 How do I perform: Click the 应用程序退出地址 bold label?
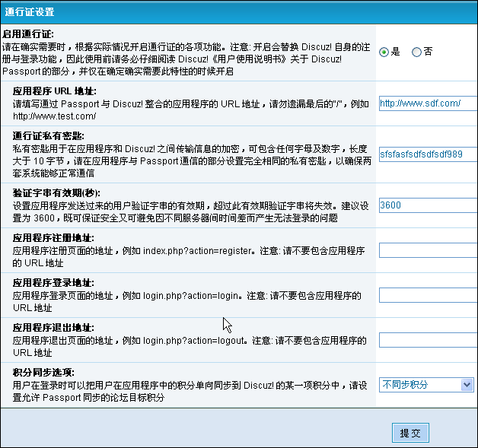(x=53, y=327)
